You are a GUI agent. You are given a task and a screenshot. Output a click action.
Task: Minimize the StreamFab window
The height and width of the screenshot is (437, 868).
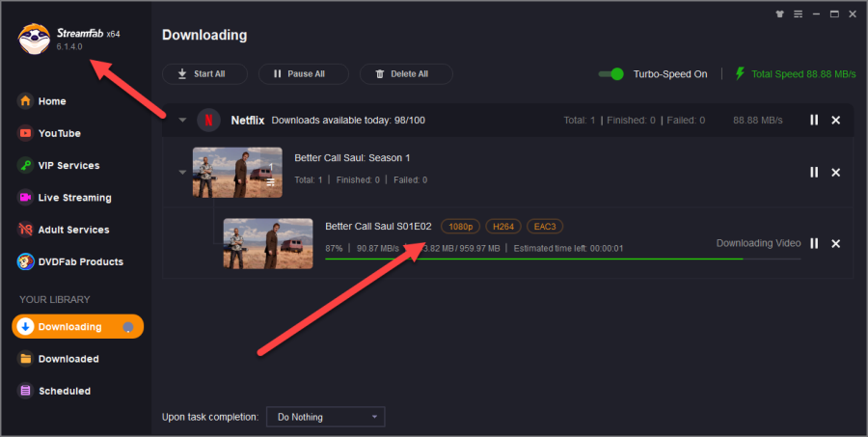point(816,14)
